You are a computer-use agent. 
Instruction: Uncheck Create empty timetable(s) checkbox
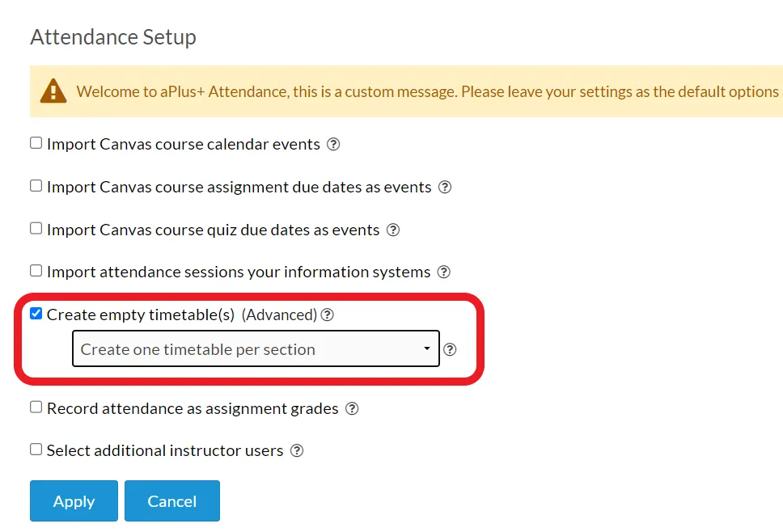pyautogui.click(x=36, y=314)
